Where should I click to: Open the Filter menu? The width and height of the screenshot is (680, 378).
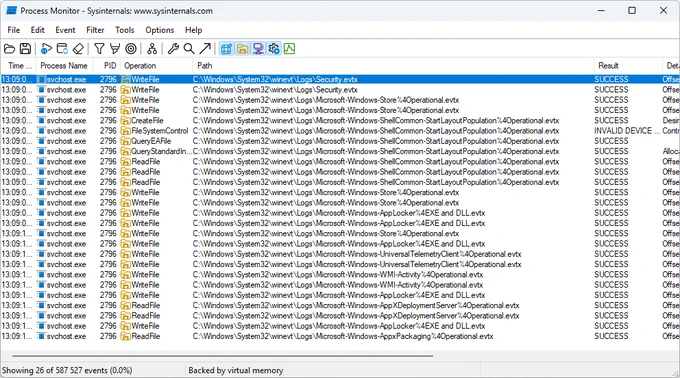click(x=95, y=30)
